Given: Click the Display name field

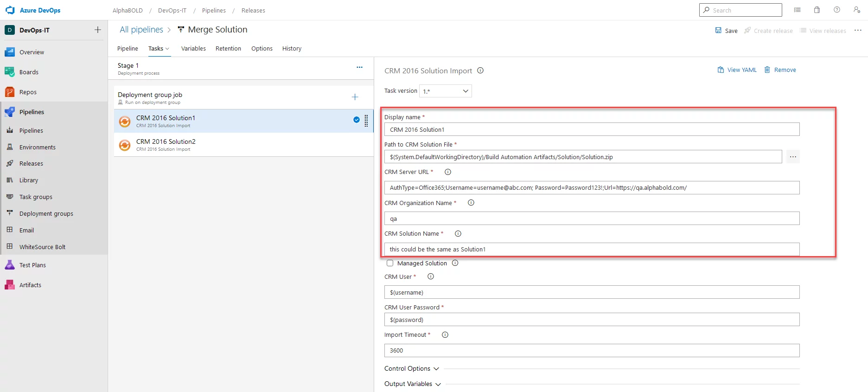Looking at the screenshot, I should coord(592,129).
